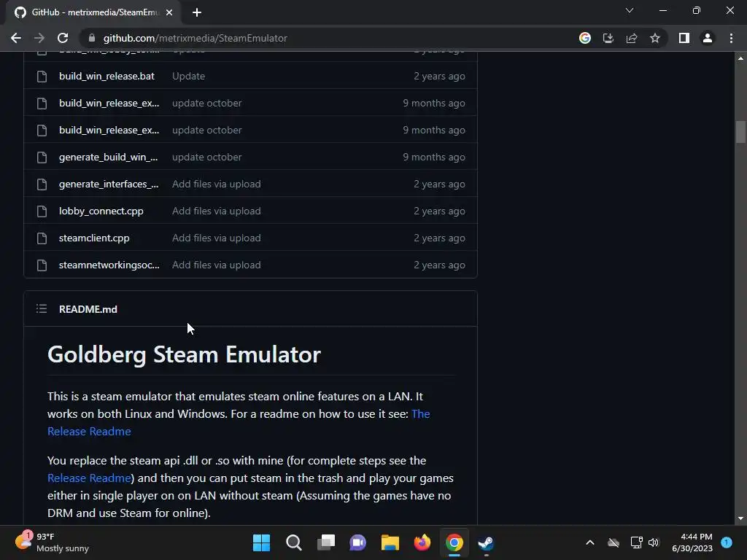
Task: Close the GitHub SteamEmulator tab
Action: pos(169,12)
